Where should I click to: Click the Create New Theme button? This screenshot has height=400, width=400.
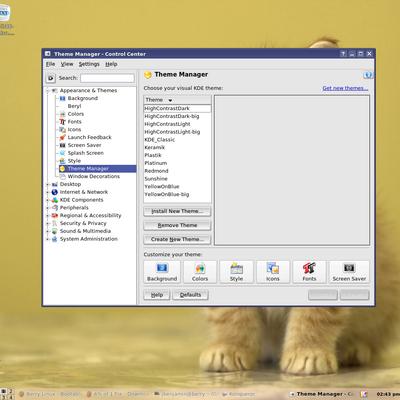(x=177, y=239)
